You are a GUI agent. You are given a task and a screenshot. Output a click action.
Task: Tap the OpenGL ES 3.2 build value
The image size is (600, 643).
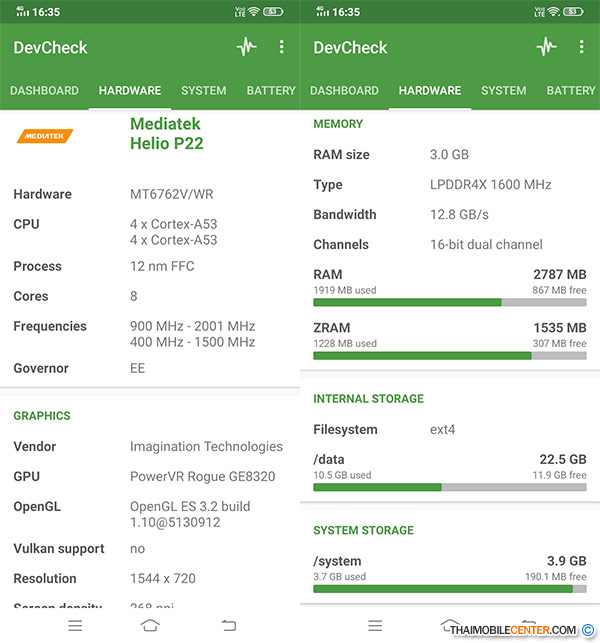[190, 514]
